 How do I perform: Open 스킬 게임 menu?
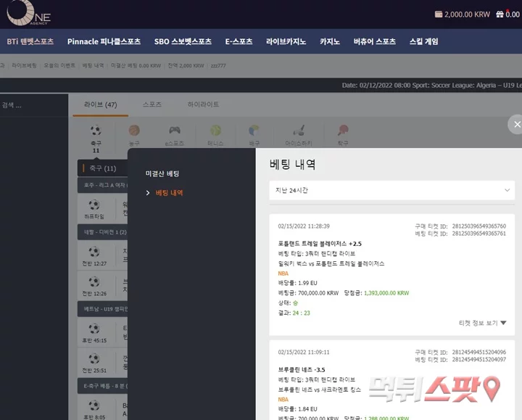(423, 41)
